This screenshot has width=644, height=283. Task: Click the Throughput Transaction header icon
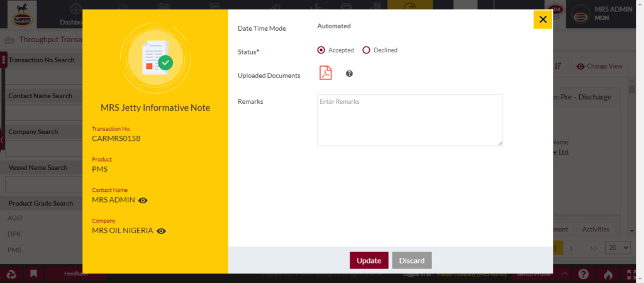pos(9,40)
